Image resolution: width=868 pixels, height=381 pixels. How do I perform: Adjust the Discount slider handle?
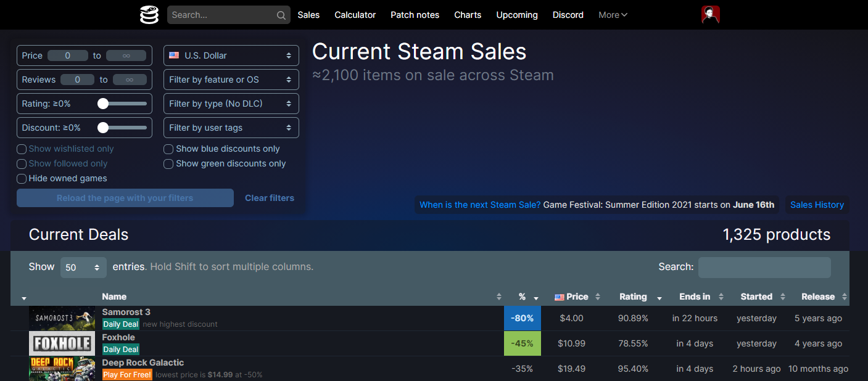point(103,128)
